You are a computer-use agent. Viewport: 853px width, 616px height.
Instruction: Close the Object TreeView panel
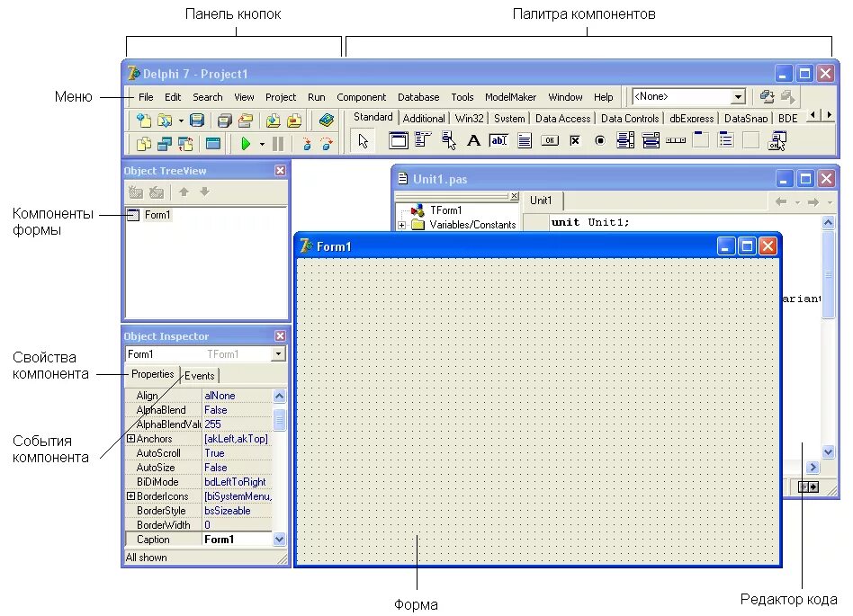280,171
